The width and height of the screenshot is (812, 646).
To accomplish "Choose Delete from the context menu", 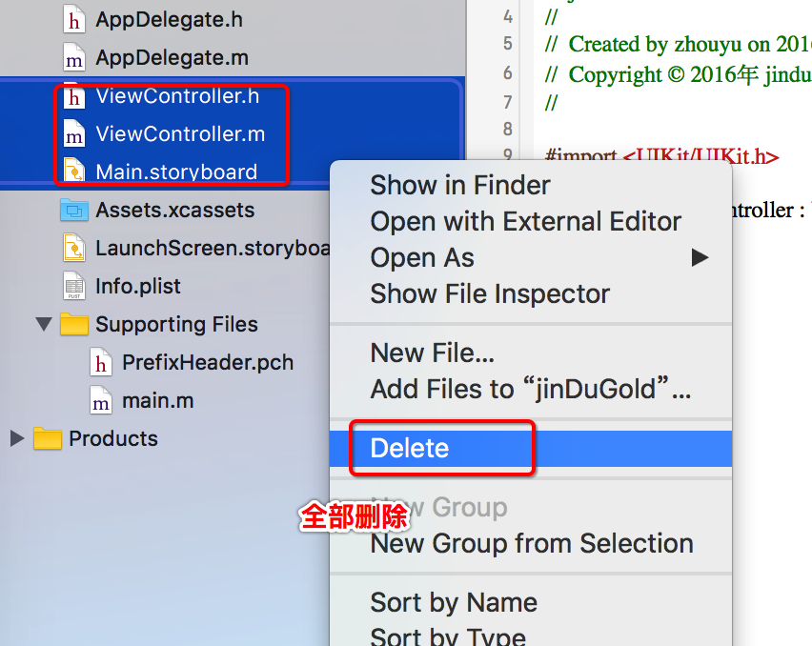I will point(410,448).
